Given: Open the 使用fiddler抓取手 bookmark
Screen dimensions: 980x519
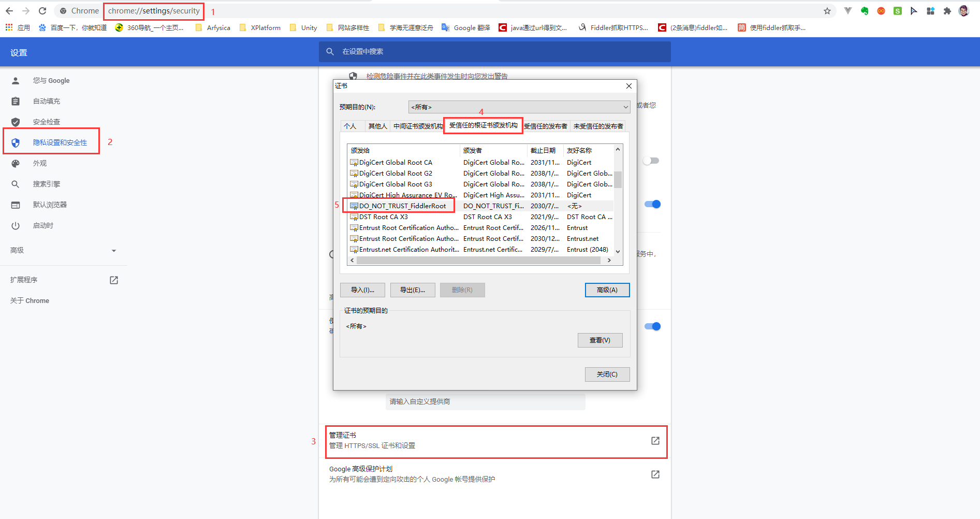Looking at the screenshot, I should pyautogui.click(x=772, y=27).
